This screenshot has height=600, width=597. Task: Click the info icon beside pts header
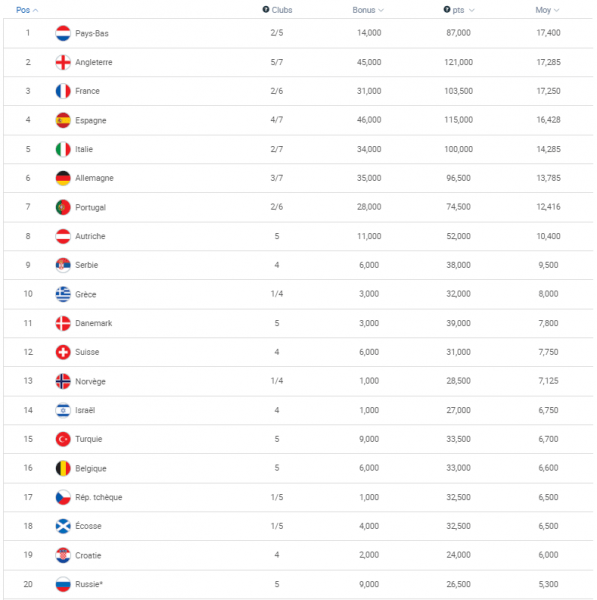447,10
